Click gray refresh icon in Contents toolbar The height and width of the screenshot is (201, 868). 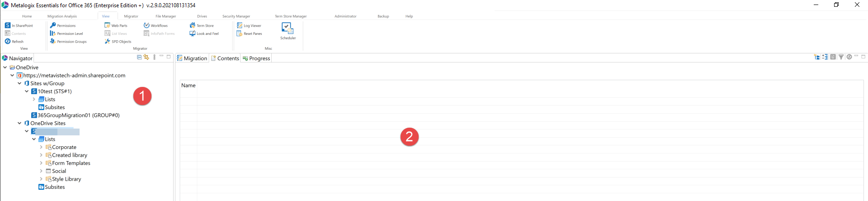point(849,57)
